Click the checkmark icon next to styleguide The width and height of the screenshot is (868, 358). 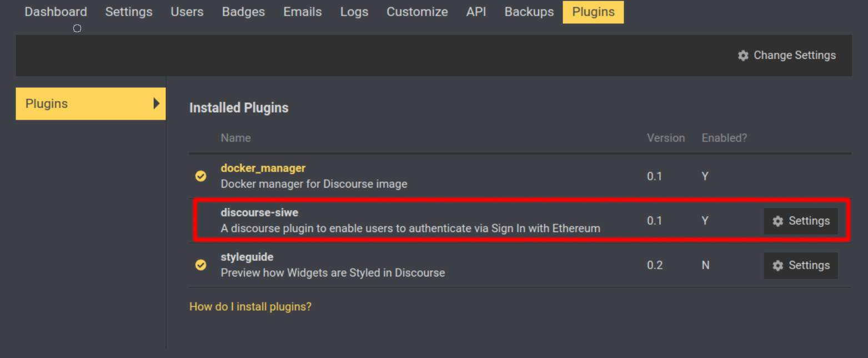[200, 265]
